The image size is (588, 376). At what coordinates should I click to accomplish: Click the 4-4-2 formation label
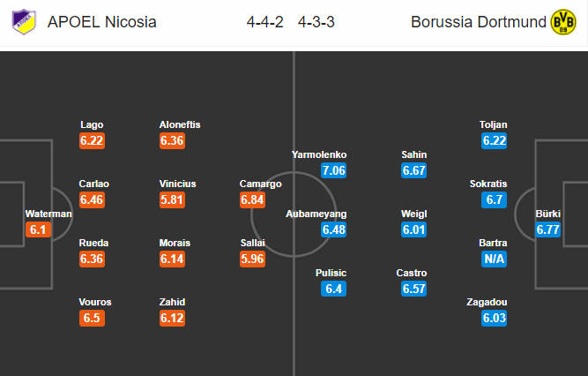tap(264, 22)
